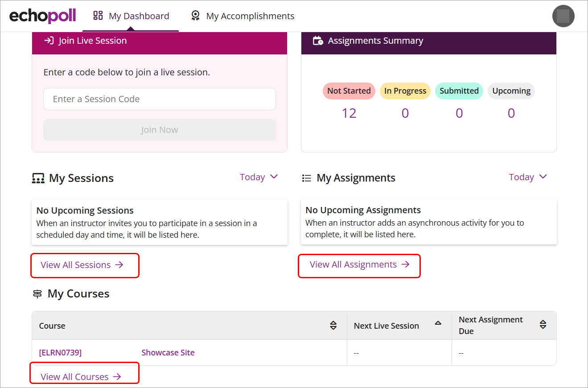This screenshot has height=388, width=588.
Task: Open the Showcase Site course link
Action: (x=168, y=352)
